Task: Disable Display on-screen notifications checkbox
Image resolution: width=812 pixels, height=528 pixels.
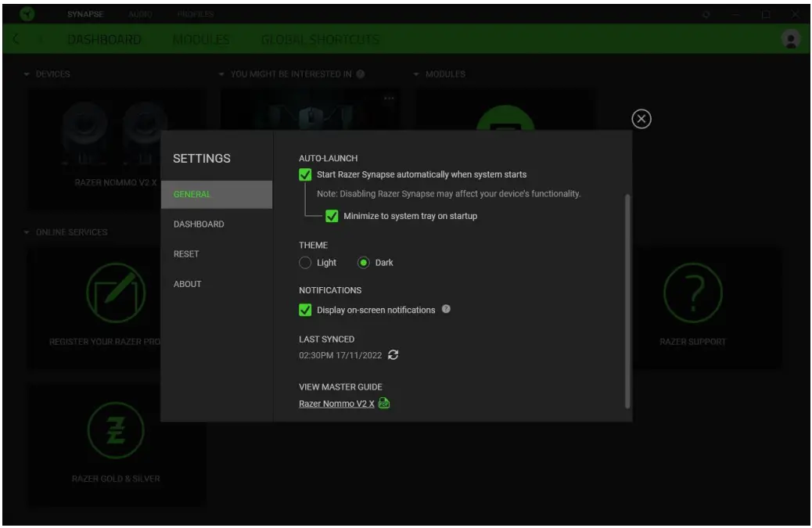Action: pyautogui.click(x=306, y=310)
